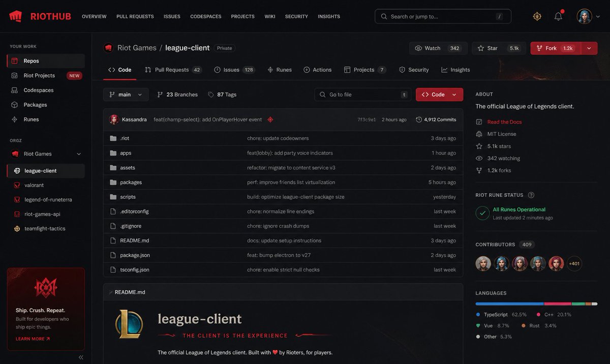
Task: Open OVERVIEW in top navigation
Action: [94, 17]
